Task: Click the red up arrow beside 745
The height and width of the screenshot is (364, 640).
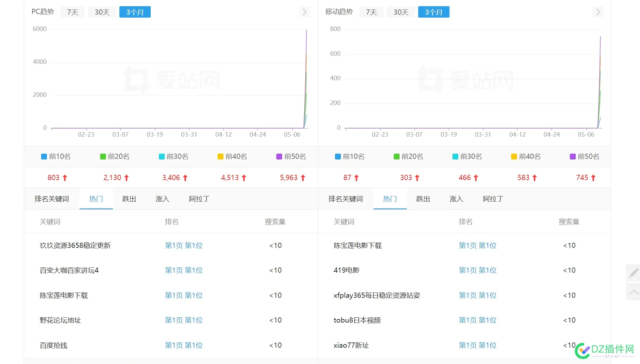Action: [x=594, y=177]
